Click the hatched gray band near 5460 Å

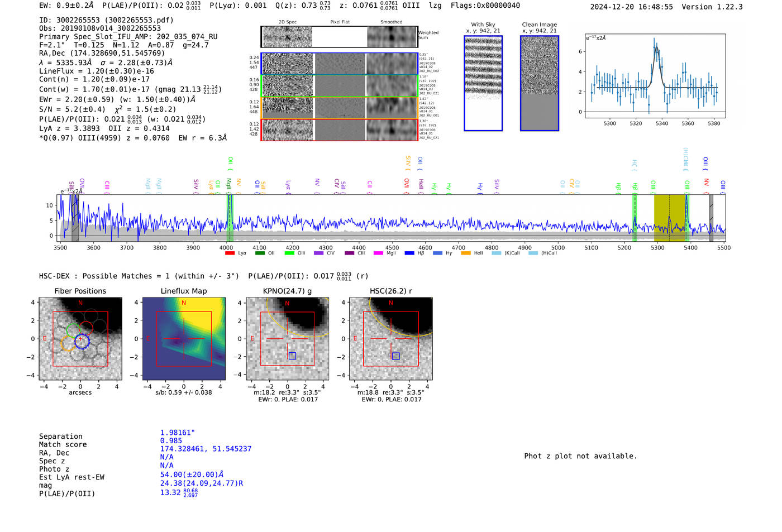coord(711,218)
